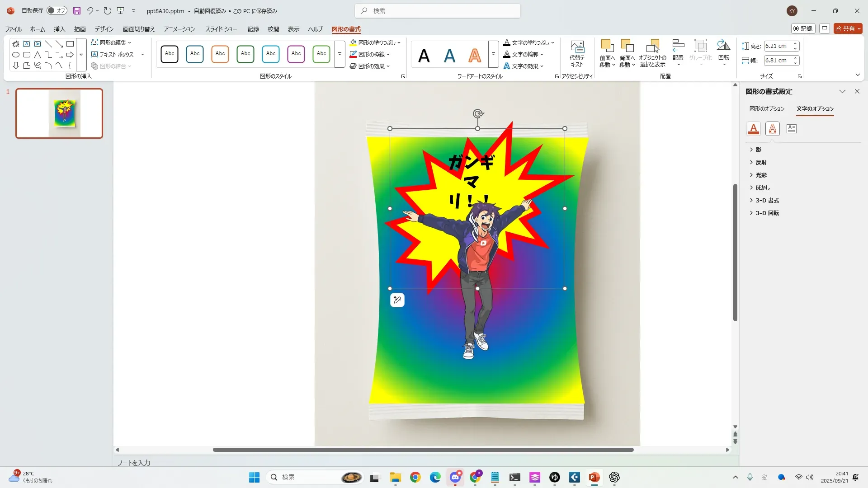Select Text Effects icon in format pane
868x488 pixels.
pos(772,129)
